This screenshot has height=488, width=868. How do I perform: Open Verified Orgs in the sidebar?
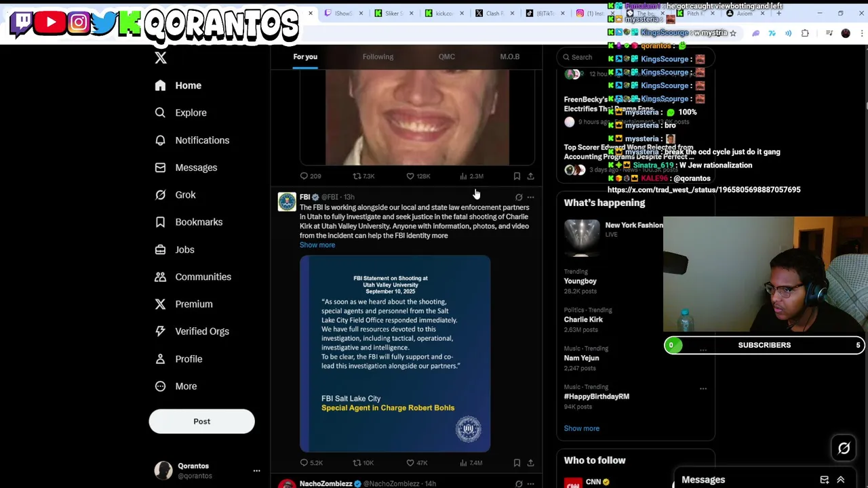point(191,331)
